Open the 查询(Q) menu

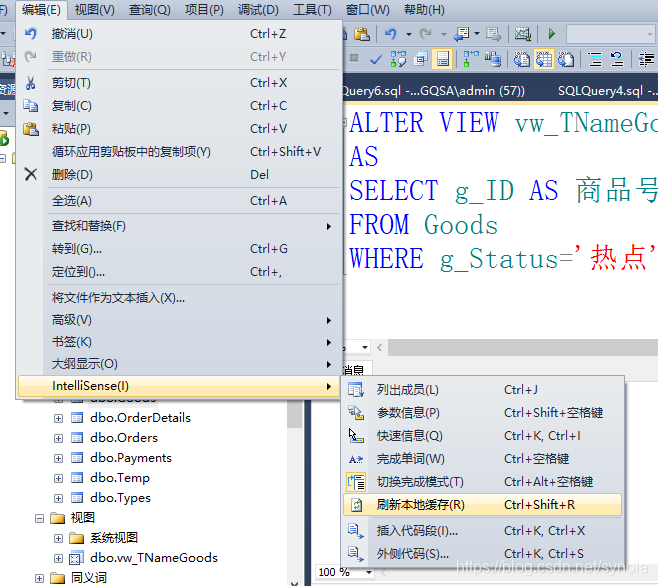[x=149, y=10]
